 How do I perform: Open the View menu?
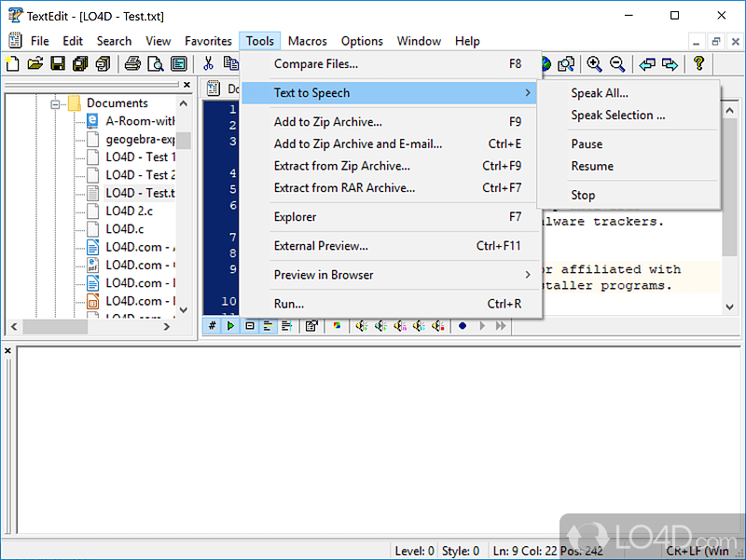pyautogui.click(x=158, y=41)
